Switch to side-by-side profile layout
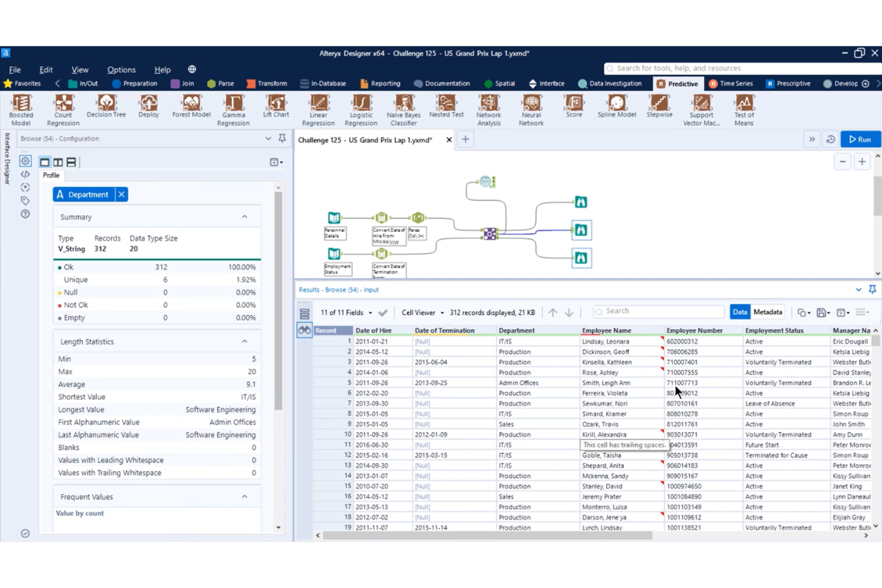The image size is (882, 588). 58,162
